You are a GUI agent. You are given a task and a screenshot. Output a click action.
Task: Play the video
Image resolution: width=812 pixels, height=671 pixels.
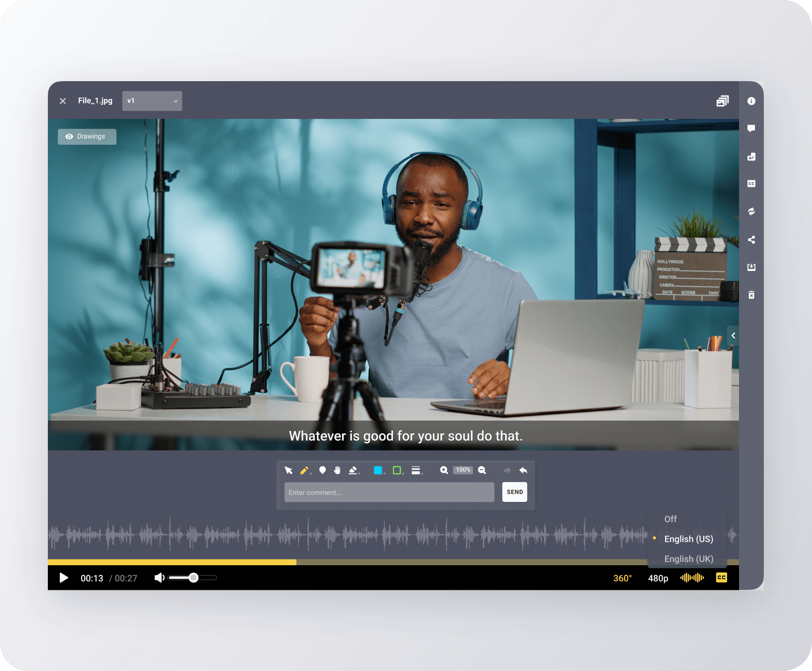point(63,578)
